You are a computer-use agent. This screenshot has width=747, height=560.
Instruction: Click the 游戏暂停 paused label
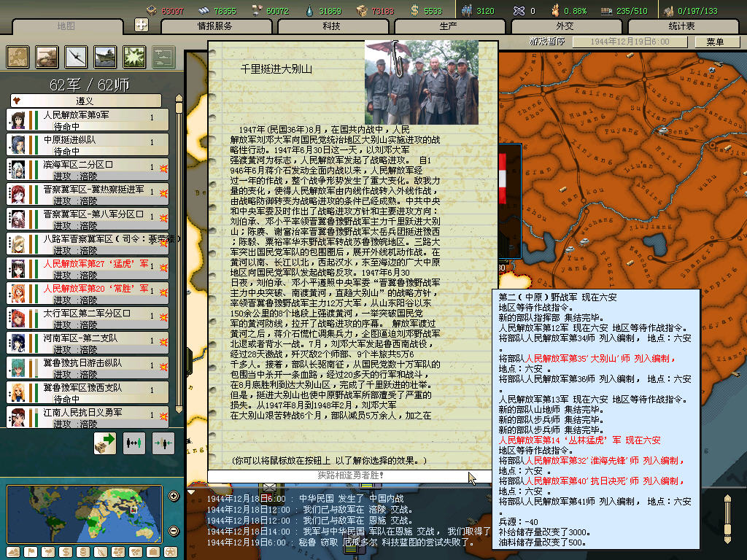(547, 42)
